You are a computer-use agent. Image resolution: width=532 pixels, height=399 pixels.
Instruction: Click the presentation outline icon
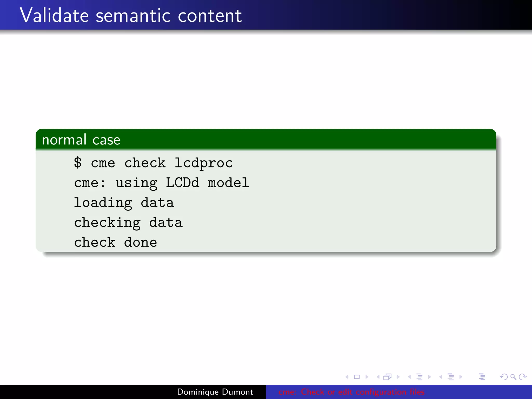[482, 377]
